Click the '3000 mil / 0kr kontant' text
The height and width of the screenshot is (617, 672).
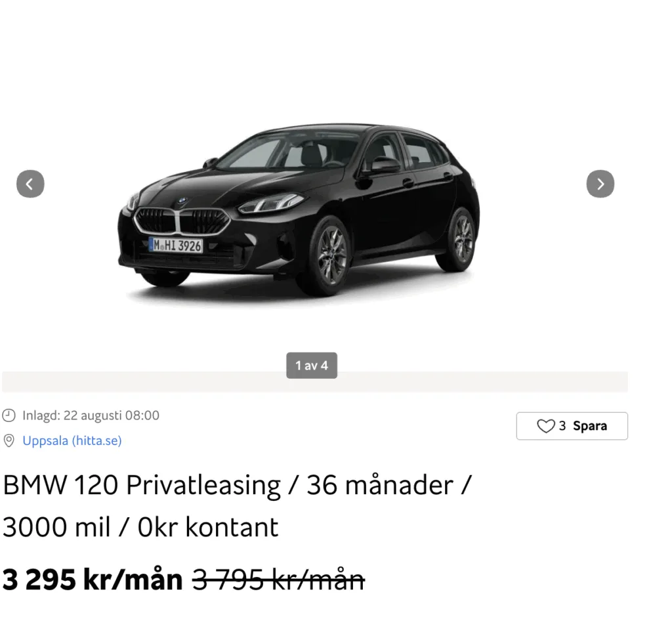click(140, 527)
